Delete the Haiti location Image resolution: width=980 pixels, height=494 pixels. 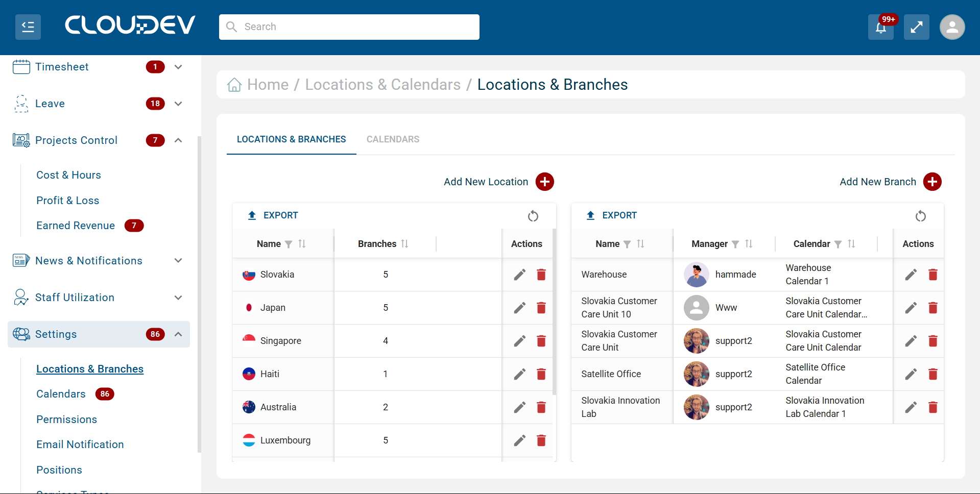pos(541,374)
